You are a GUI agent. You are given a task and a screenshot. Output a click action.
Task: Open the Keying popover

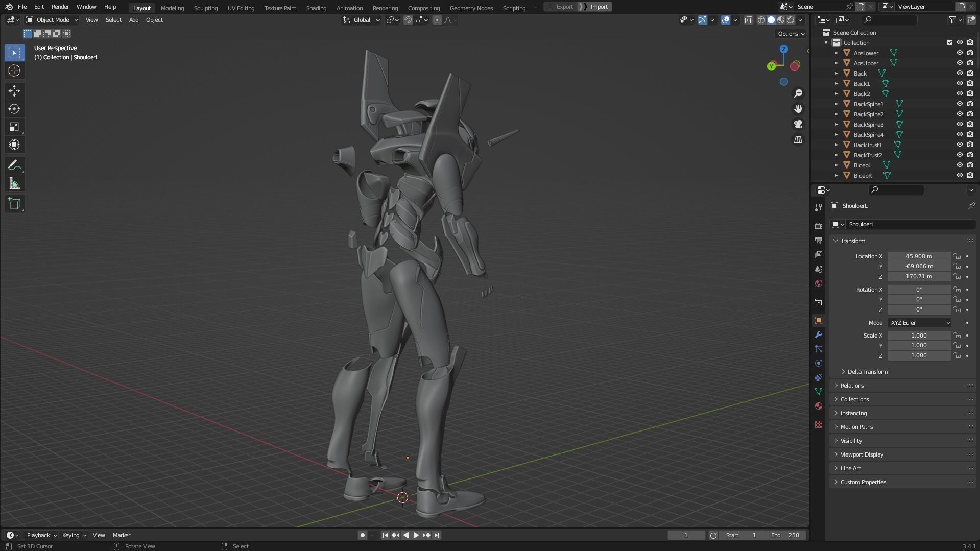point(74,535)
